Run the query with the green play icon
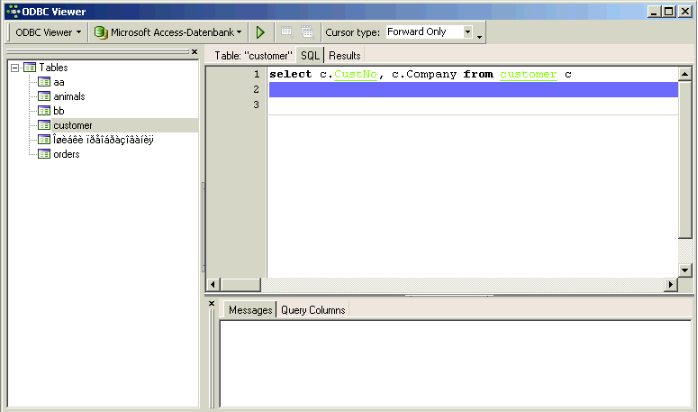The image size is (698, 412). [260, 32]
